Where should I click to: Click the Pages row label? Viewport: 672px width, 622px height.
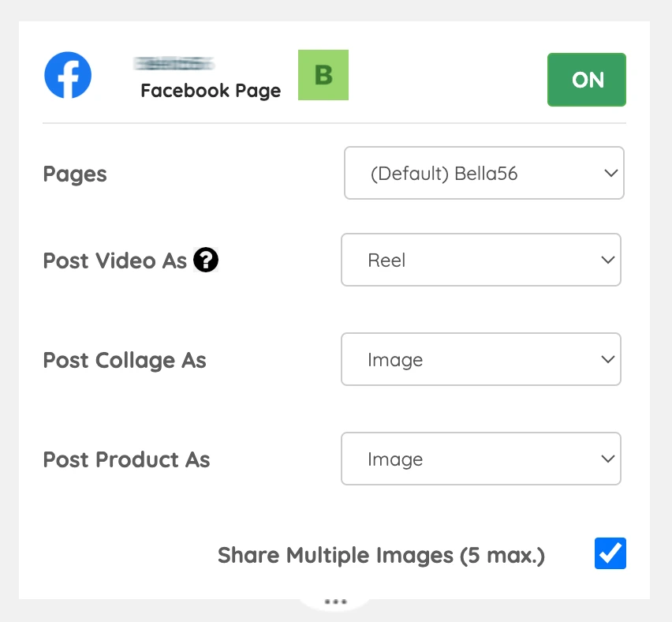[x=75, y=174]
